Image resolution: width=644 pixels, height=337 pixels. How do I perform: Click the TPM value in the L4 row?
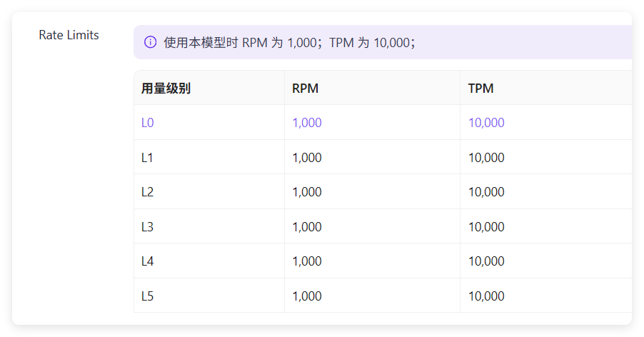[486, 261]
